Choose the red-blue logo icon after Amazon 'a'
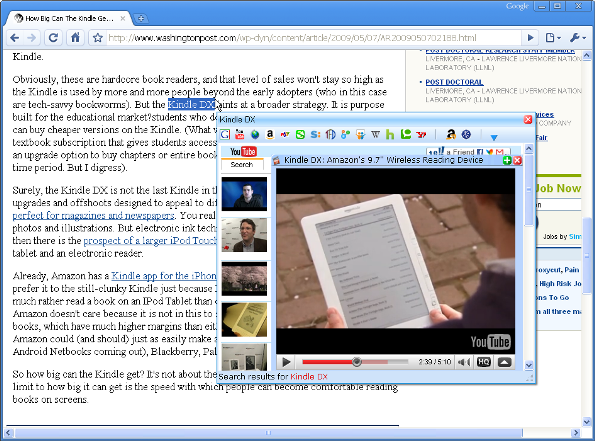 point(285,134)
